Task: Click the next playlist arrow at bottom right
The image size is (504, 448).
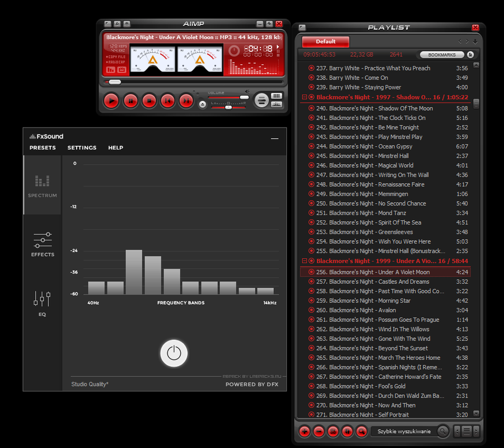Action: [476, 431]
